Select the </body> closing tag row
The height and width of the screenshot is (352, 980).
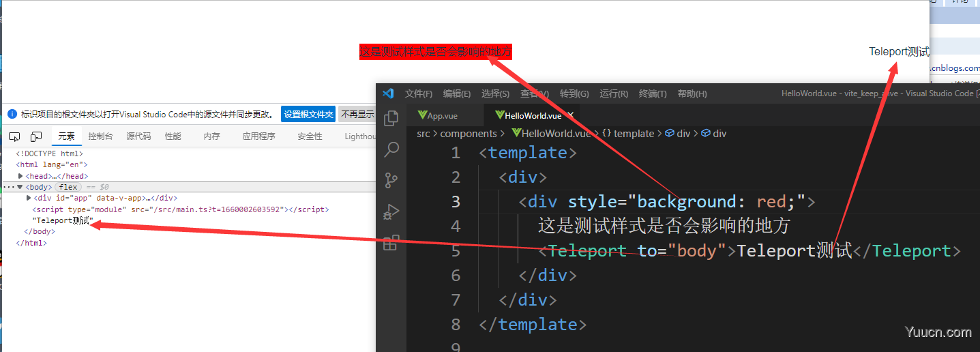[40, 231]
